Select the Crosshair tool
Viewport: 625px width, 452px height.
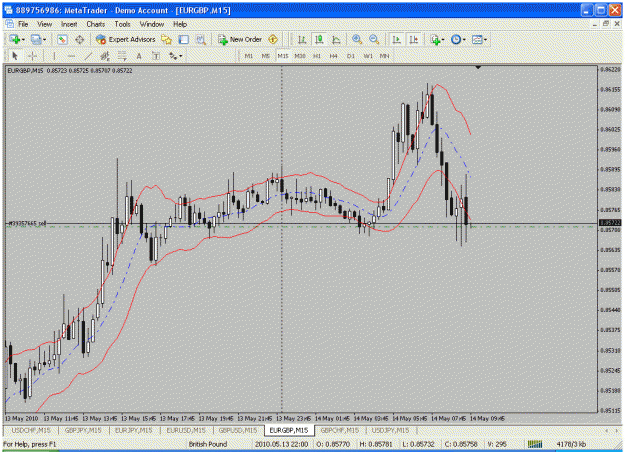pyautogui.click(x=33, y=56)
